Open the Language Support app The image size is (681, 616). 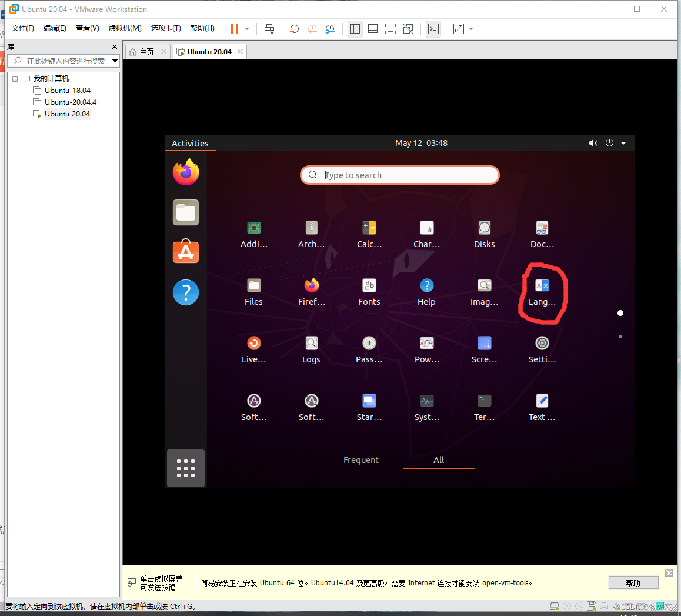(x=542, y=286)
